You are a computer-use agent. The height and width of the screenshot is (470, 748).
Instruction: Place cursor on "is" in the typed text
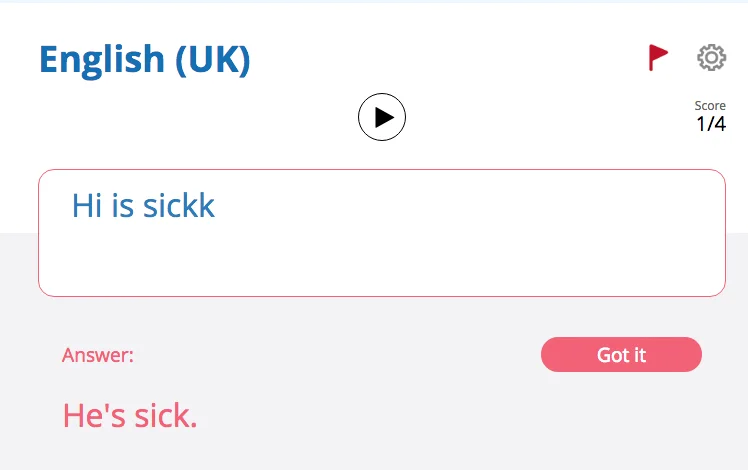point(122,206)
